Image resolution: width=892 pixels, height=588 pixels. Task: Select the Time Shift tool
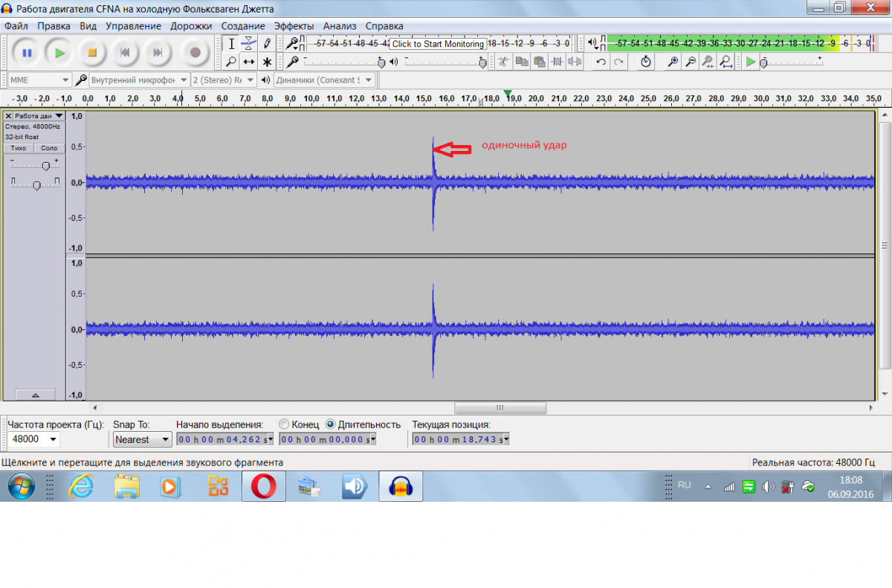pos(249,62)
